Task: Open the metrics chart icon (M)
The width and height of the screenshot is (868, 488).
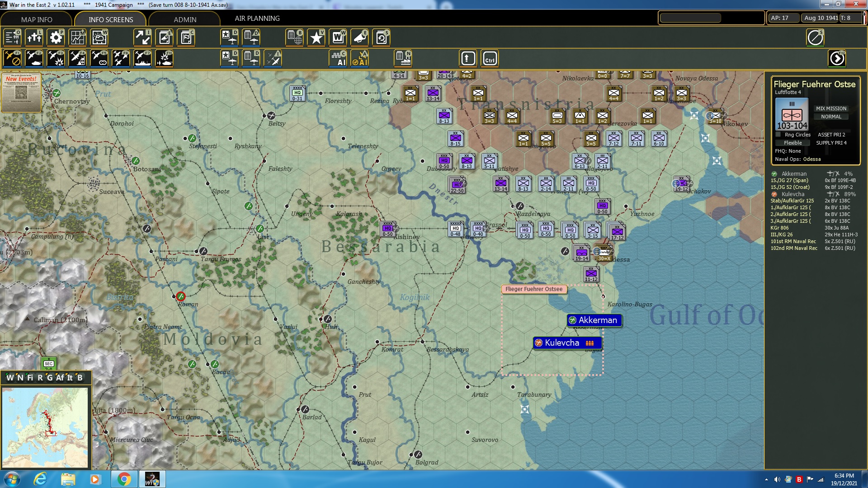Action: point(77,38)
